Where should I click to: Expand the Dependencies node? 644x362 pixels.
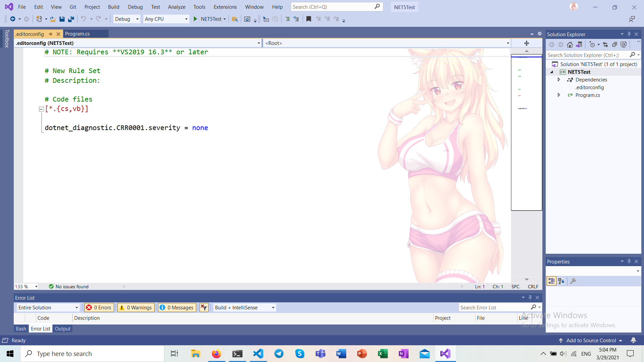559,80
